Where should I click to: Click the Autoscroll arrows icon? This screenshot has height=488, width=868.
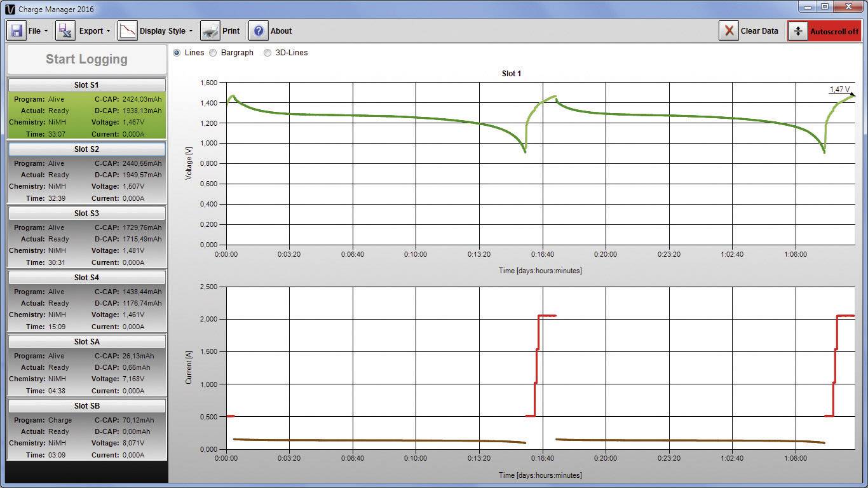coord(799,30)
